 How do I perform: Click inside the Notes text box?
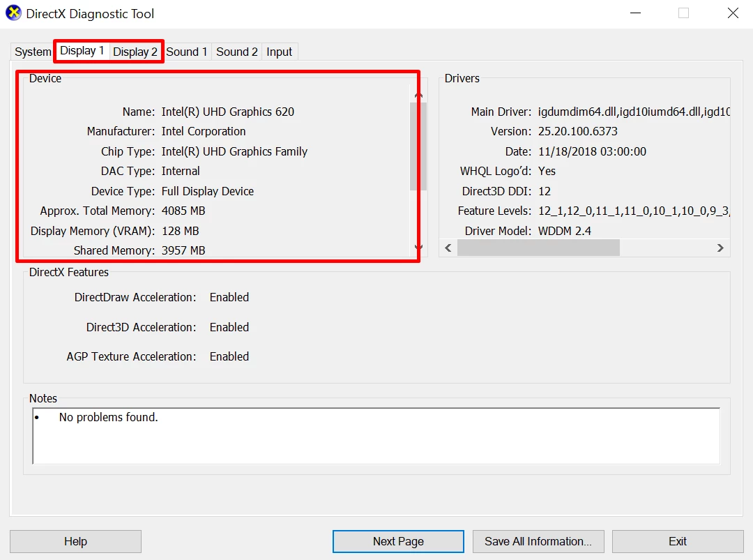[x=376, y=436]
